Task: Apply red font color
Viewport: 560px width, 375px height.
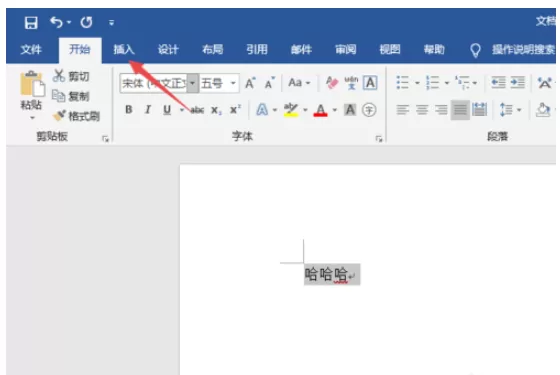Action: [x=321, y=110]
